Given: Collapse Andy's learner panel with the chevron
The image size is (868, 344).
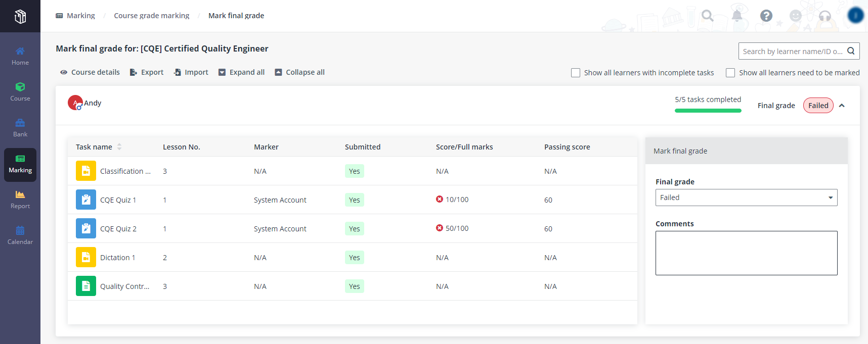Looking at the screenshot, I should [842, 106].
